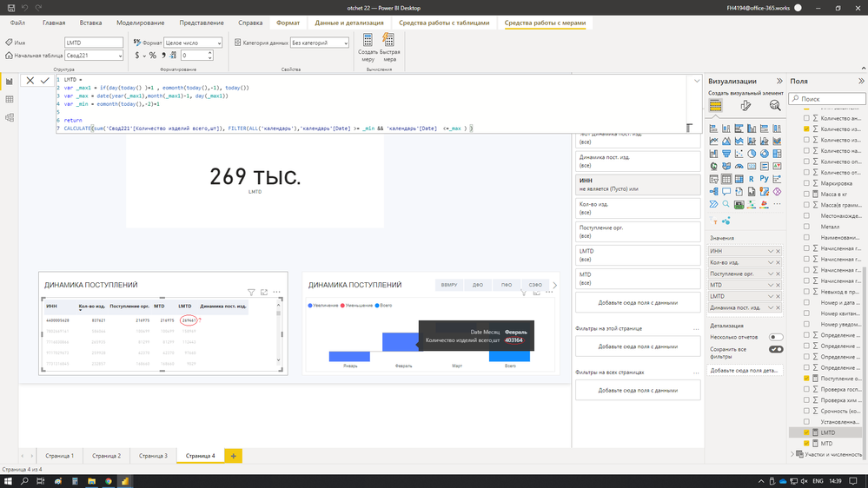The width and height of the screenshot is (868, 488).
Task: Remove MTD from visual values
Action: tap(778, 285)
